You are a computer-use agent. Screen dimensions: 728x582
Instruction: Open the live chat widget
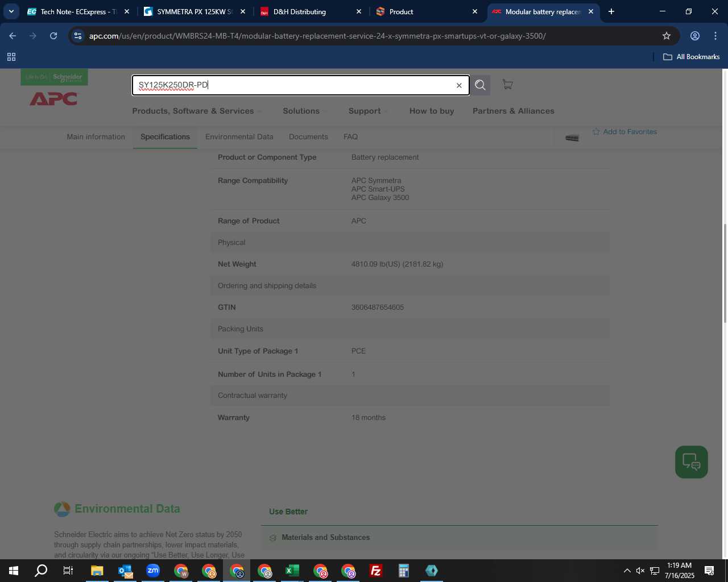(691, 462)
